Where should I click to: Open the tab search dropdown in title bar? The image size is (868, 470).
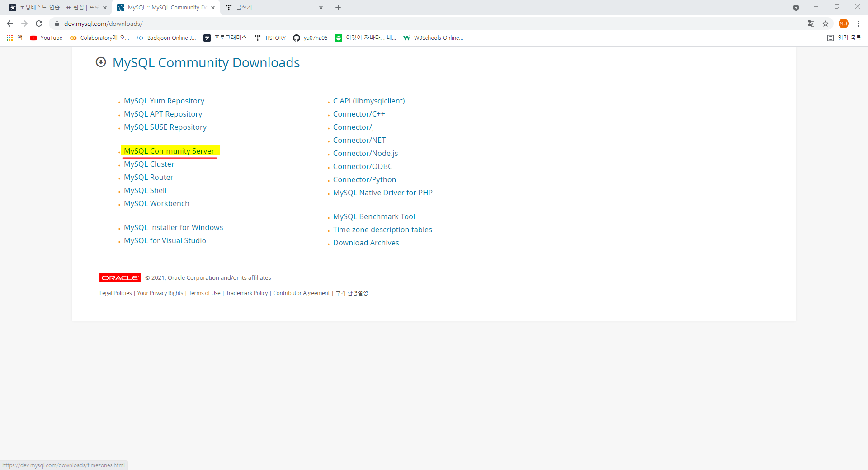click(x=796, y=8)
